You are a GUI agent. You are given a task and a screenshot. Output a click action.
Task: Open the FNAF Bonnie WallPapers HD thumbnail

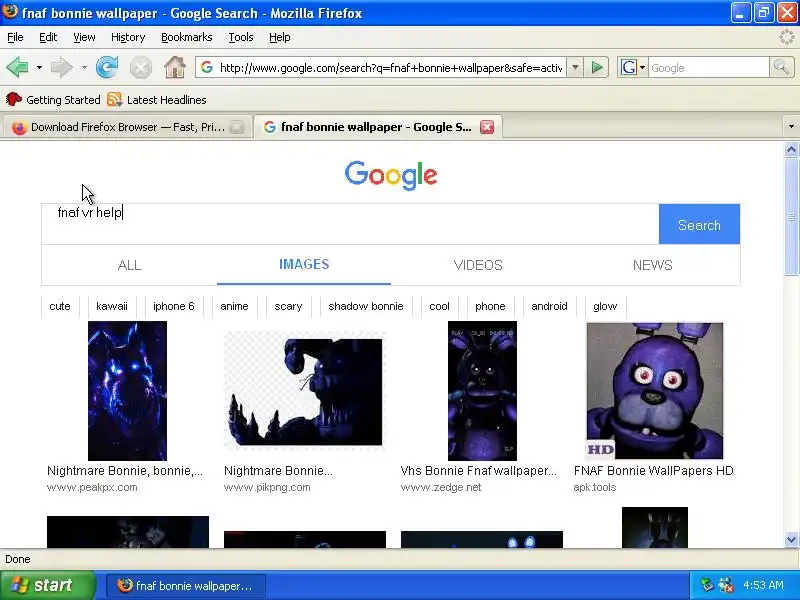click(x=655, y=391)
